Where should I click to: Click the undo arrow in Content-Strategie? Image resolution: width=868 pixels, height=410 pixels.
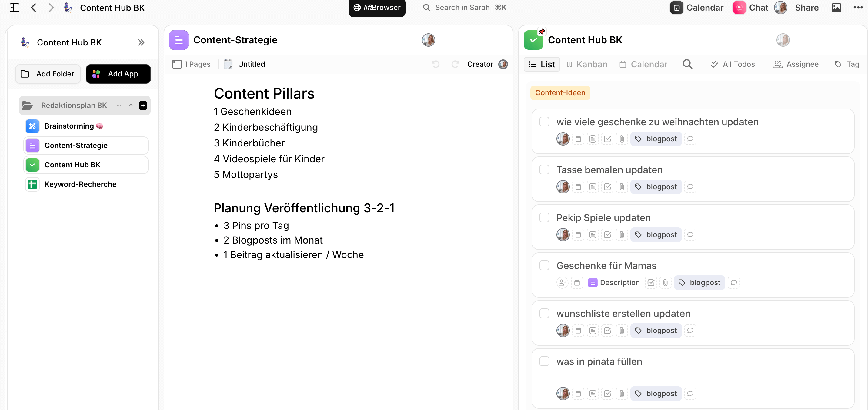[x=435, y=64]
